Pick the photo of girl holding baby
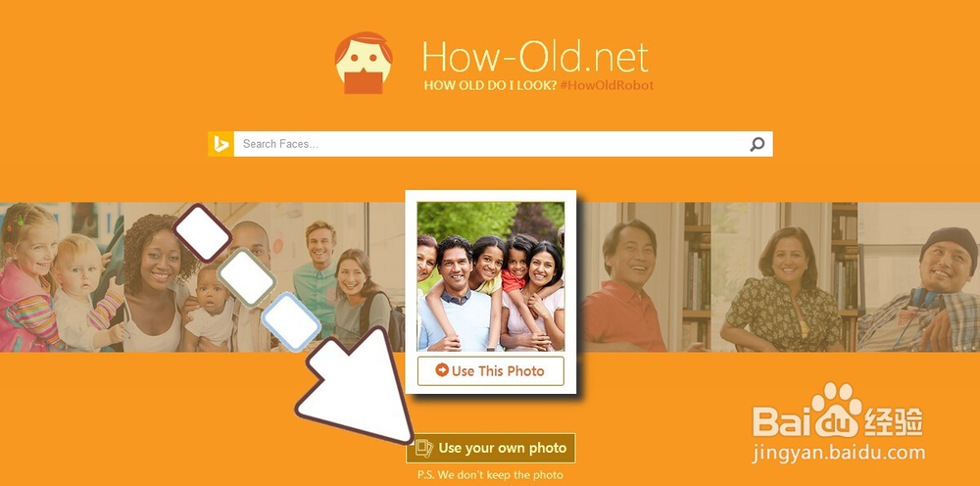 (61, 277)
